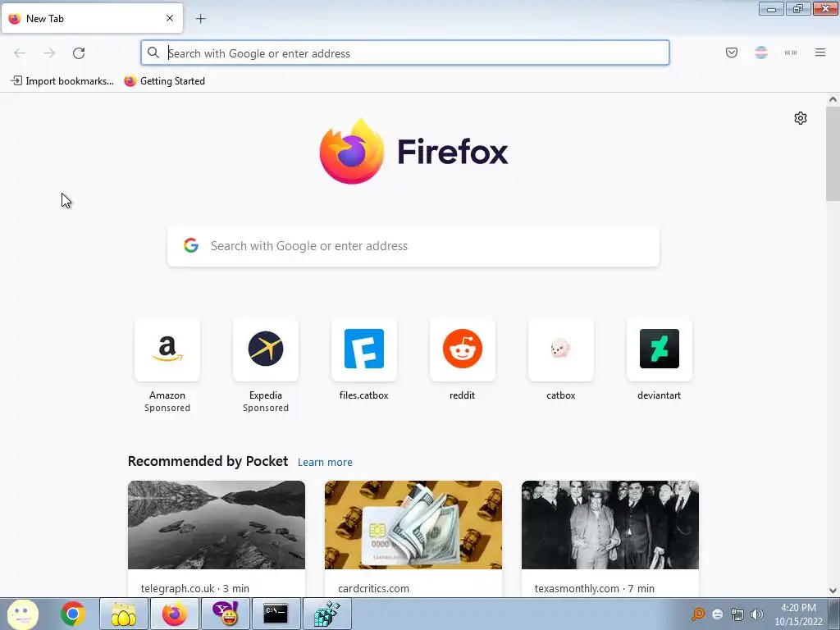
Task: Go forward using the forward arrow
Action: click(49, 53)
